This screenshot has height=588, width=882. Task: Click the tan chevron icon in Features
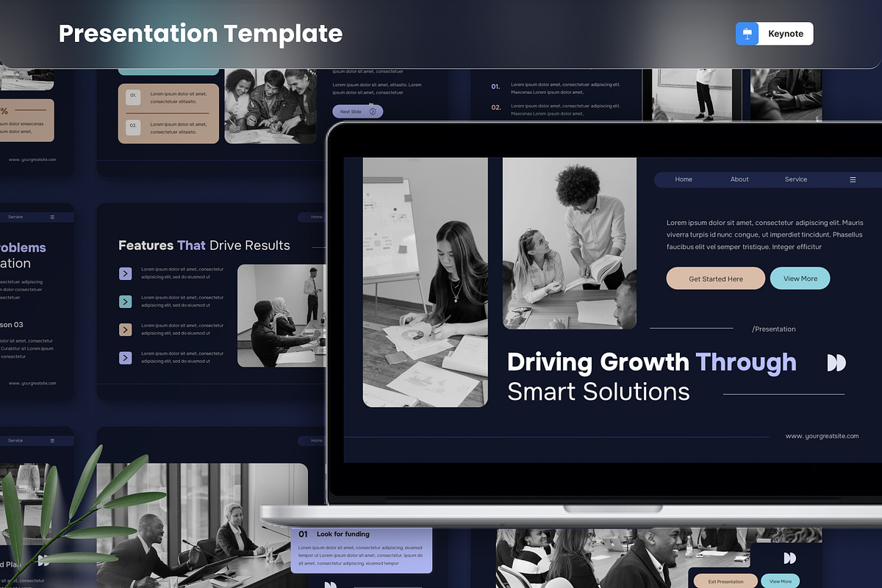click(126, 329)
